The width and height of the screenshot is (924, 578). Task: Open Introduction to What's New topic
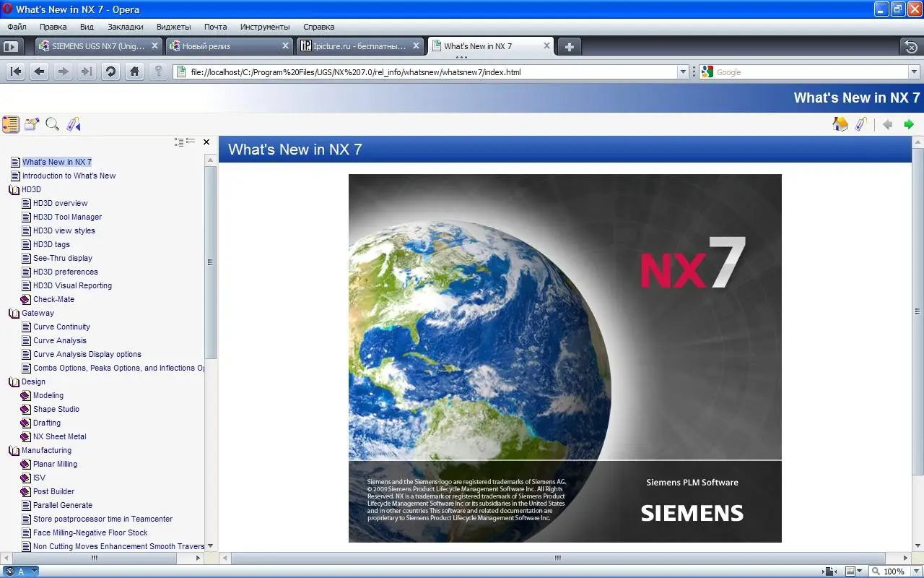click(x=69, y=176)
